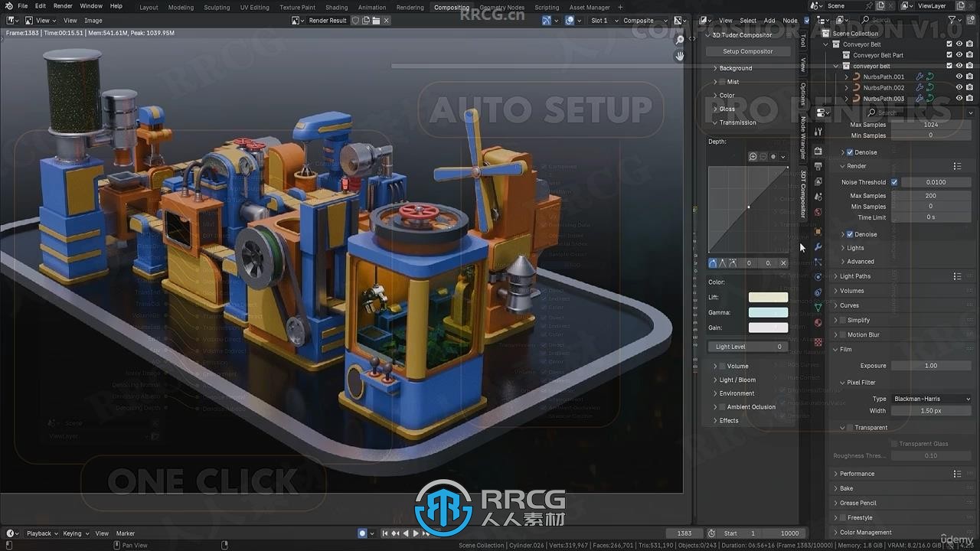Viewport: 980px width, 551px height.
Task: Enable the Transparent film checkbox
Action: 850,428
